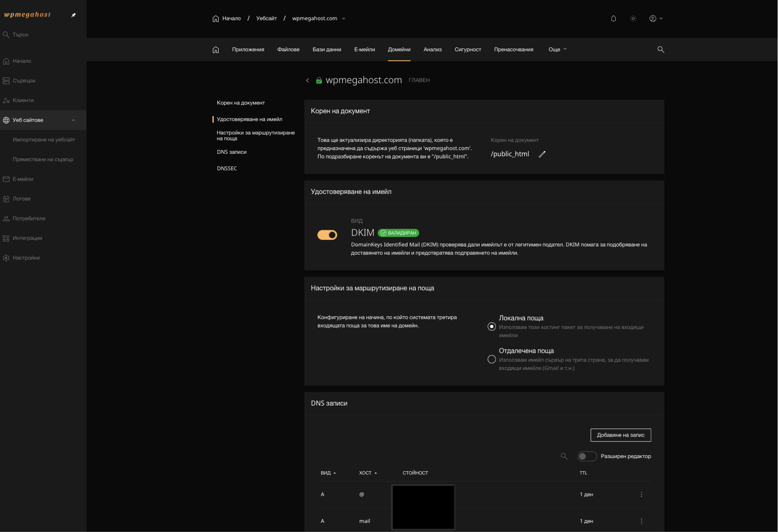Switch to the Е-мейли tab
778x532 pixels.
pyautogui.click(x=365, y=50)
